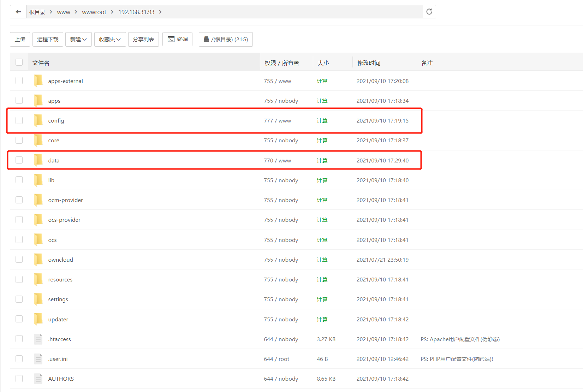Viewport: 583px width, 392px height.
Task: Expand the 收藏夹 dropdown
Action: pos(110,39)
